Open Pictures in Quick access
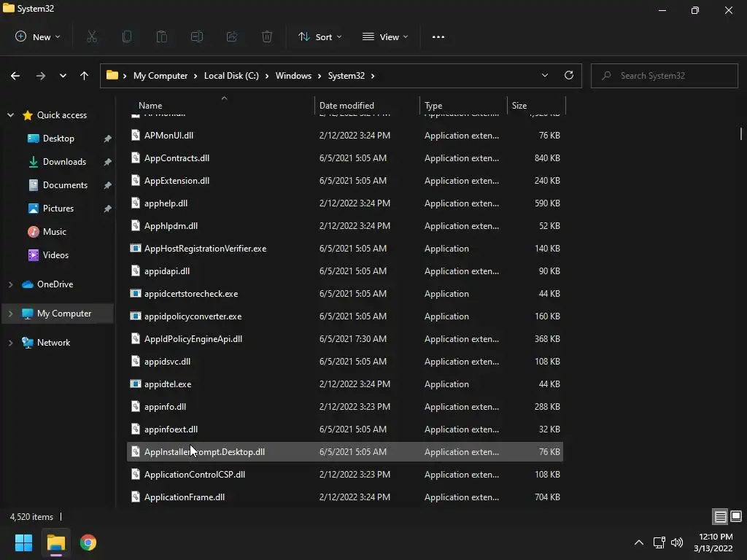The image size is (747, 560). click(58, 208)
